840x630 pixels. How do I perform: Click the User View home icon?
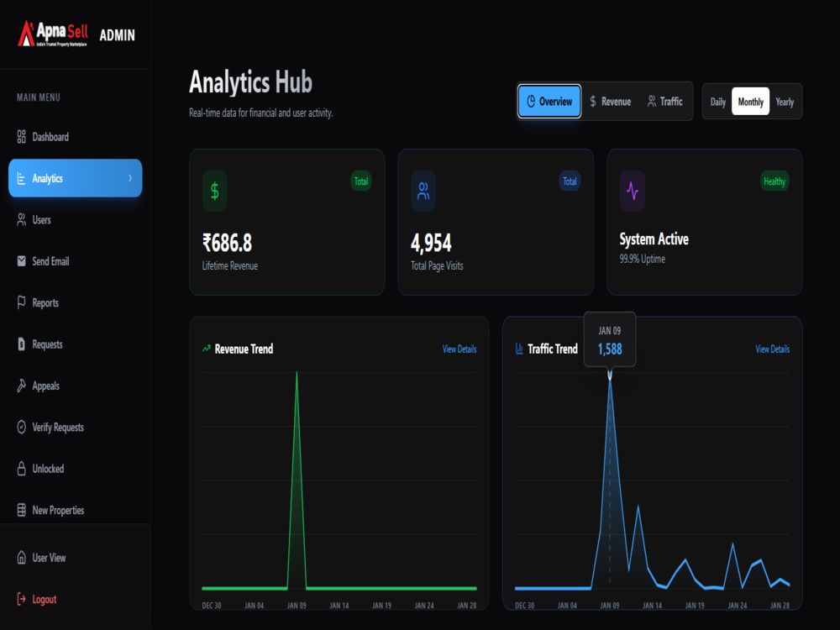tap(22, 558)
